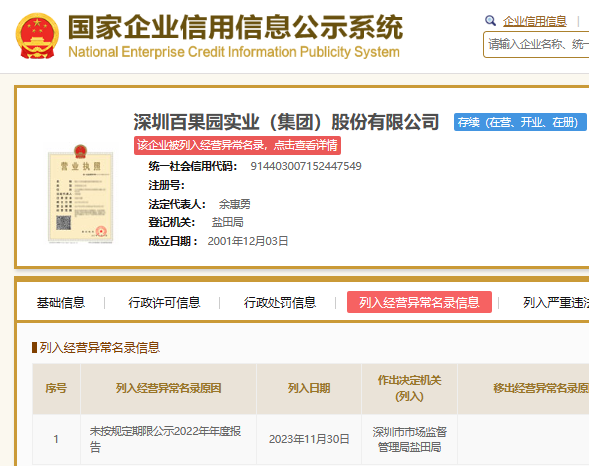Click the 登记机关 label
The width and height of the screenshot is (589, 466).
172,222
